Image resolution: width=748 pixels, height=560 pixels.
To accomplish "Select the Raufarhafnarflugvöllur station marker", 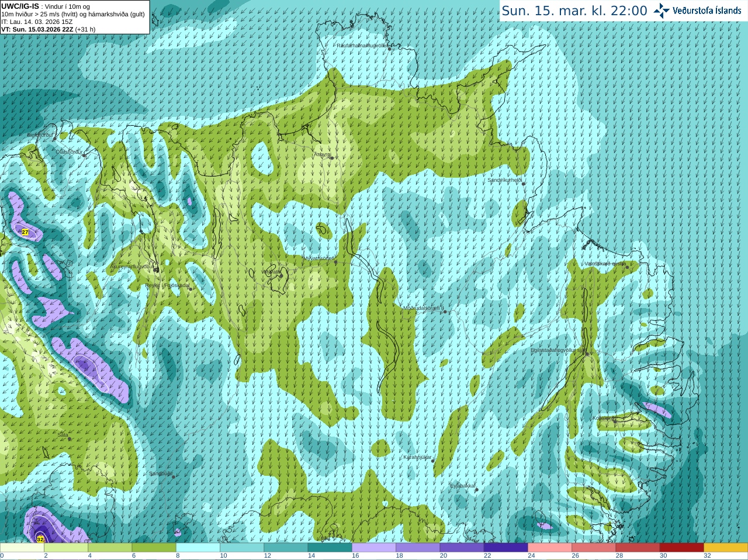I will point(390,49).
